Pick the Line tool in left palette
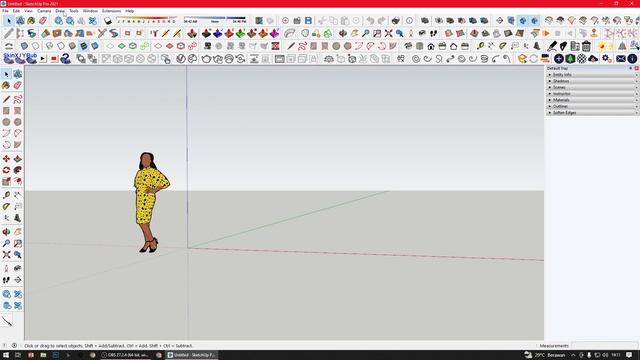This screenshot has height=360, width=640. pyautogui.click(x=6, y=99)
